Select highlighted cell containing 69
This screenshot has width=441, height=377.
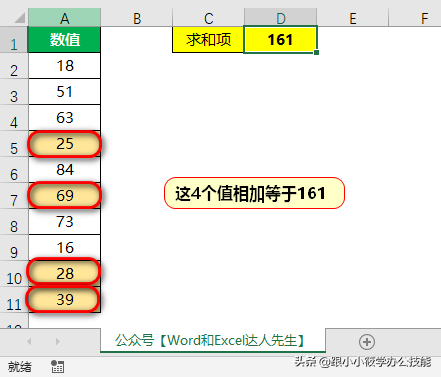(64, 196)
